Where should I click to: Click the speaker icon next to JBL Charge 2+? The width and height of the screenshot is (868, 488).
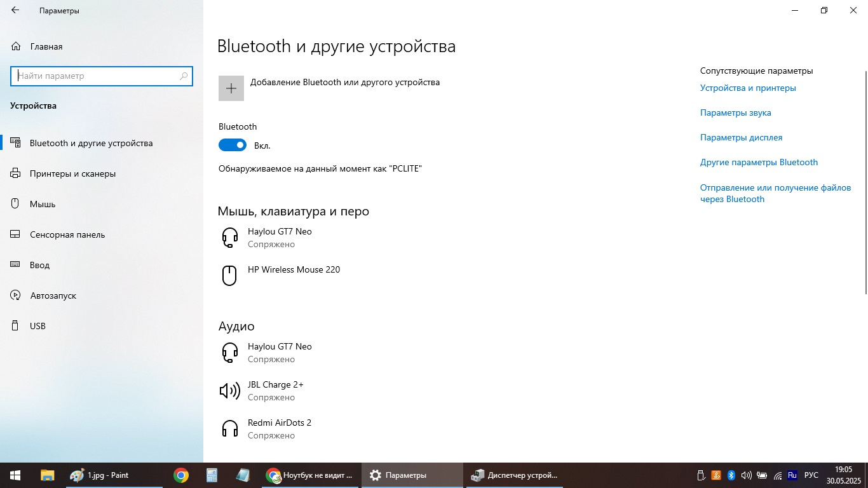click(229, 391)
